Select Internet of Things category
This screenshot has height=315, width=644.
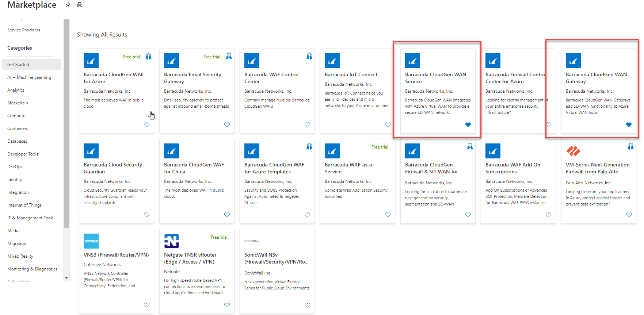[24, 205]
